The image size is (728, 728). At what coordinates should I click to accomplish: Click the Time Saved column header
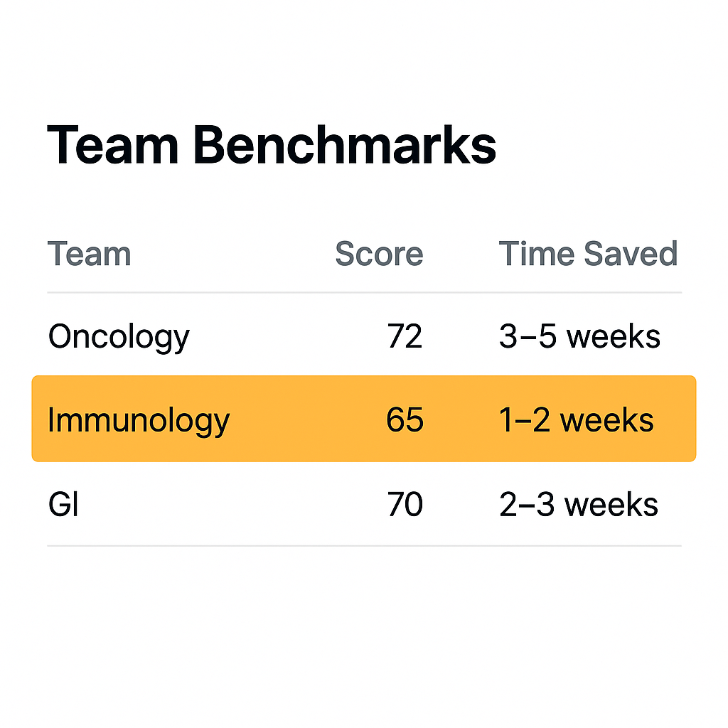[588, 254]
